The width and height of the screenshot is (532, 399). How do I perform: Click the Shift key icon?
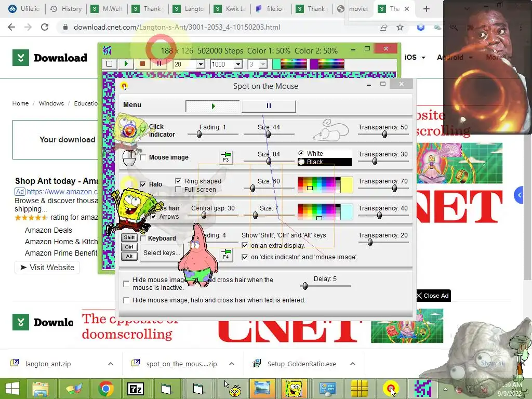click(x=129, y=237)
